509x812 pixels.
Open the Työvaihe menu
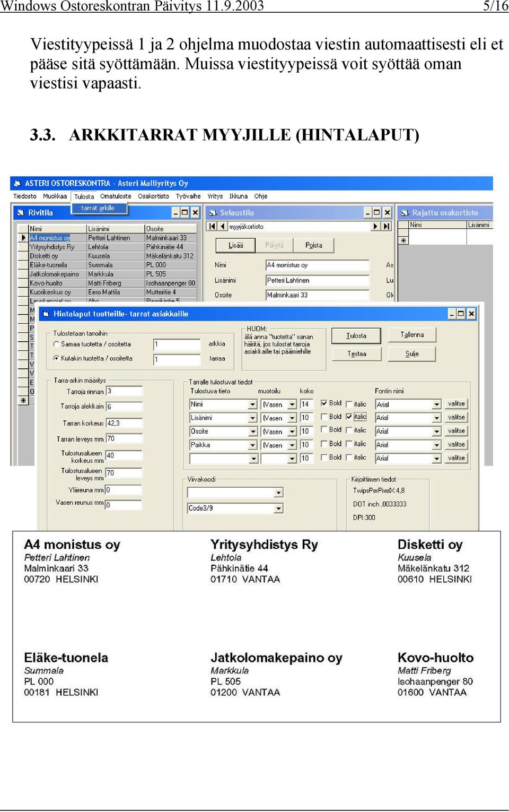(188, 196)
